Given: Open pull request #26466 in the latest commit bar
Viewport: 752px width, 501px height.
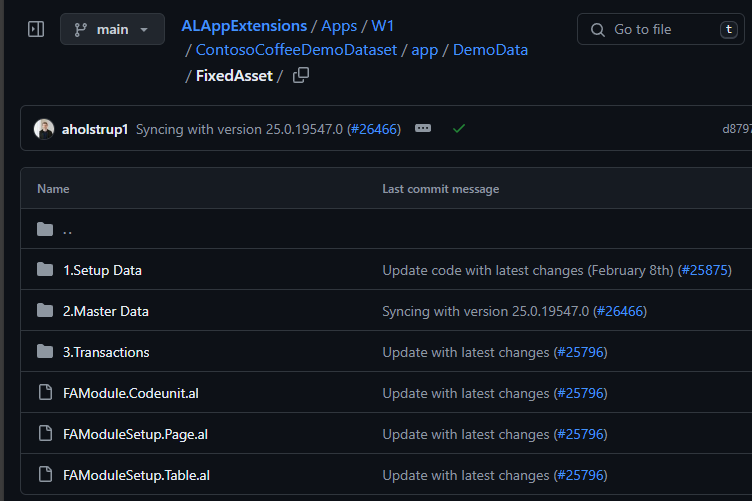Looking at the screenshot, I should (x=374, y=129).
